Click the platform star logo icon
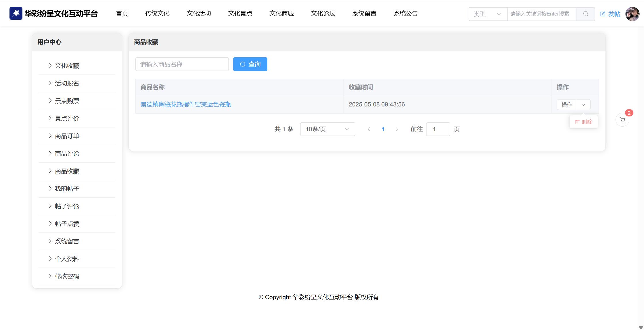The width and height of the screenshot is (644, 330). point(16,13)
